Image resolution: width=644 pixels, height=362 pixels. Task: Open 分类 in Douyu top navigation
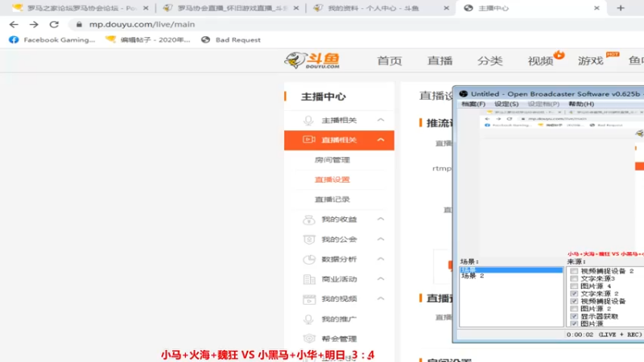point(490,61)
